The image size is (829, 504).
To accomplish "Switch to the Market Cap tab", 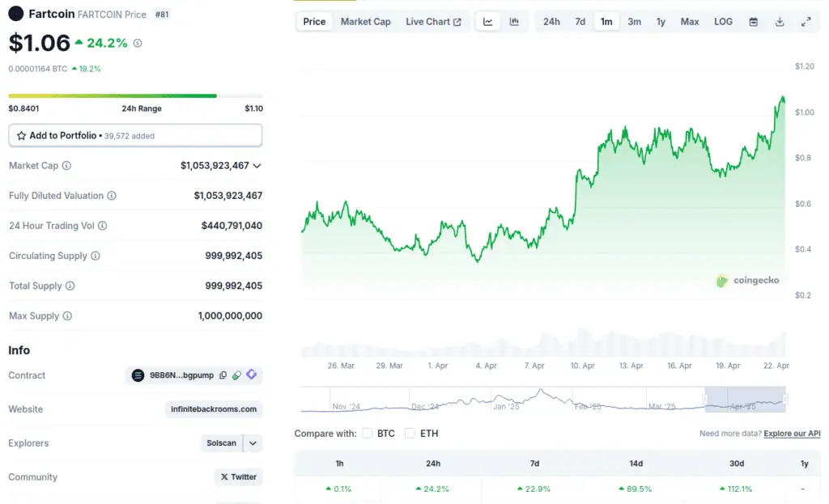I will click(365, 22).
